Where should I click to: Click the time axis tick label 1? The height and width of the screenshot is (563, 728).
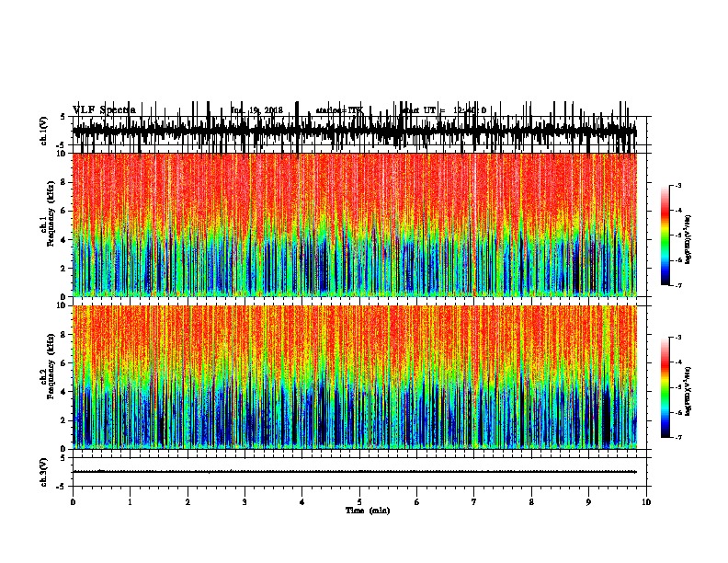130,502
